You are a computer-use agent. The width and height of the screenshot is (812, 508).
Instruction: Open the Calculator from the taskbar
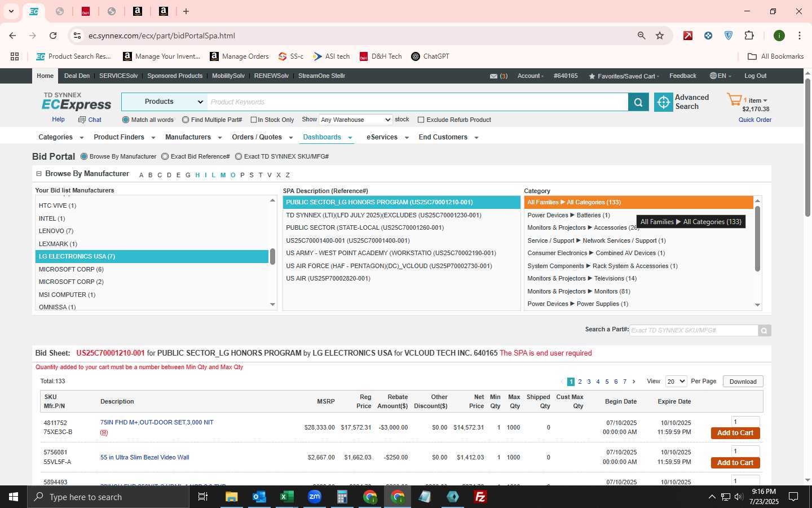pyautogui.click(x=342, y=497)
